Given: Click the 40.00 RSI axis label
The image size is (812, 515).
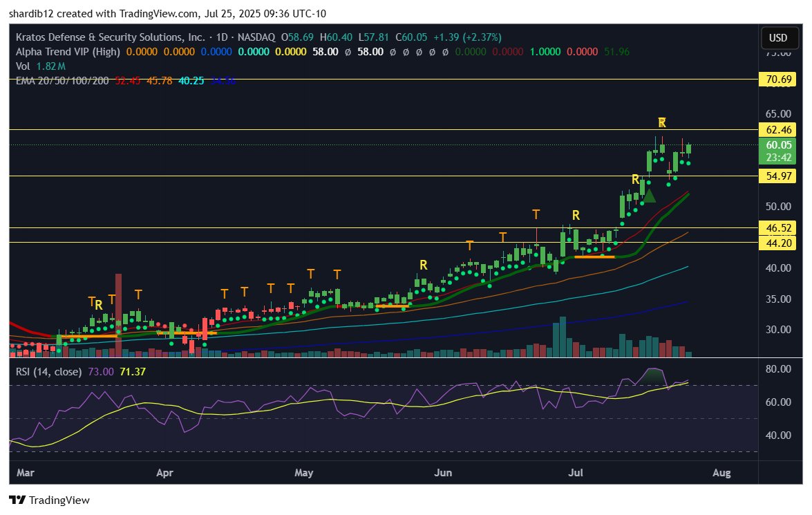Looking at the screenshot, I should point(778,436).
